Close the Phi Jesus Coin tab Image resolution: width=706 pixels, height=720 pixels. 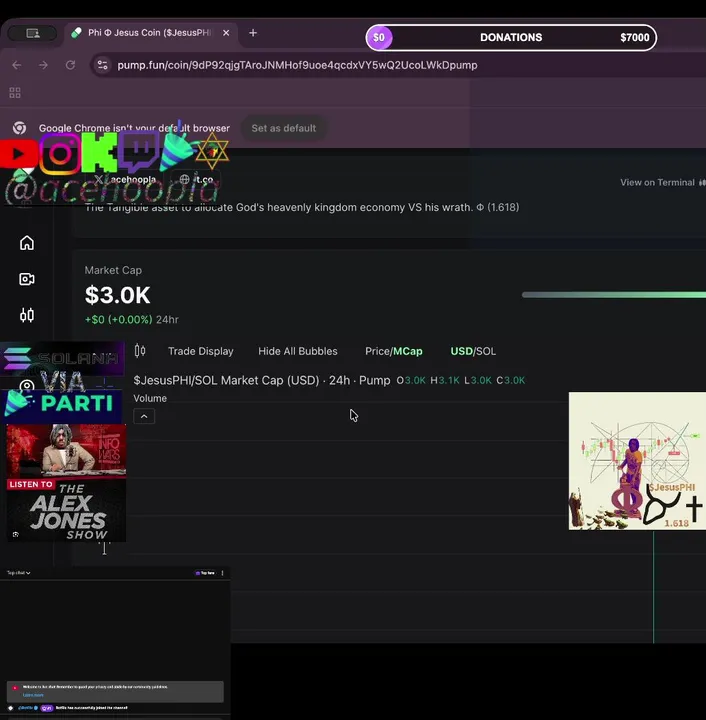(226, 33)
